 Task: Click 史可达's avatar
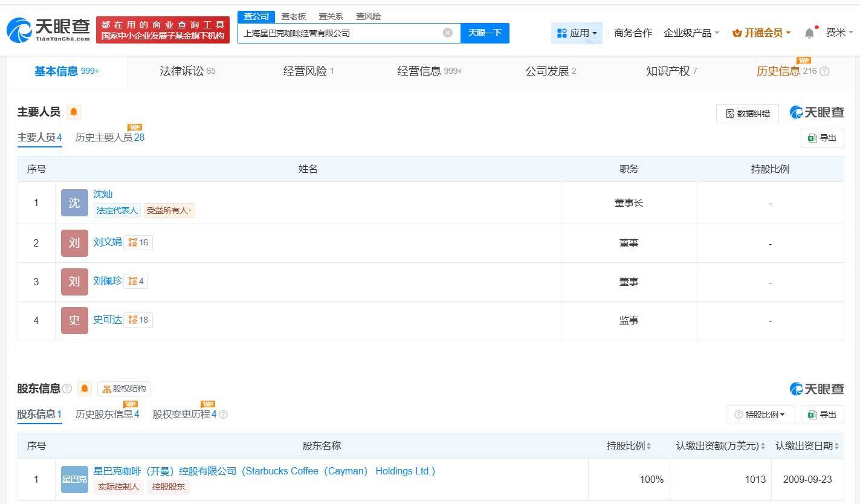[74, 320]
